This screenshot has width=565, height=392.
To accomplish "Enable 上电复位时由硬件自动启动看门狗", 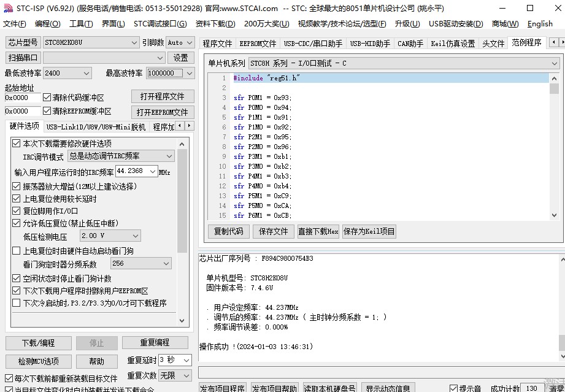I will point(16,250).
